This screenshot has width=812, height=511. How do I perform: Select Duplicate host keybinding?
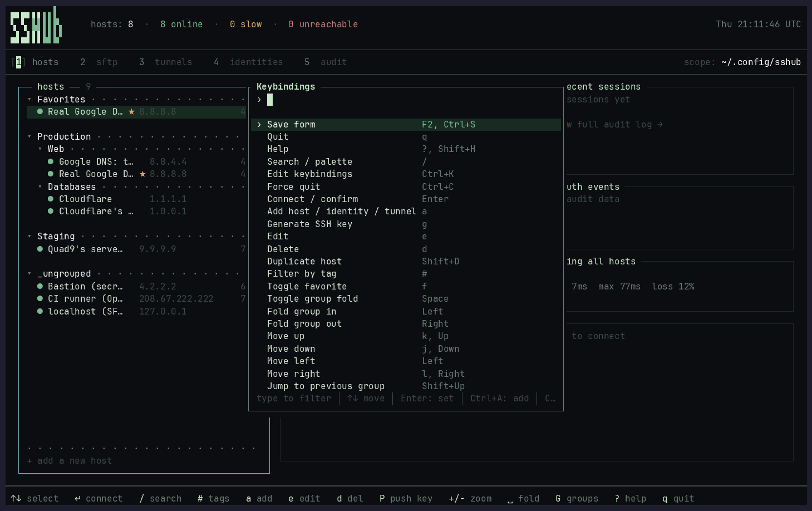point(406,262)
